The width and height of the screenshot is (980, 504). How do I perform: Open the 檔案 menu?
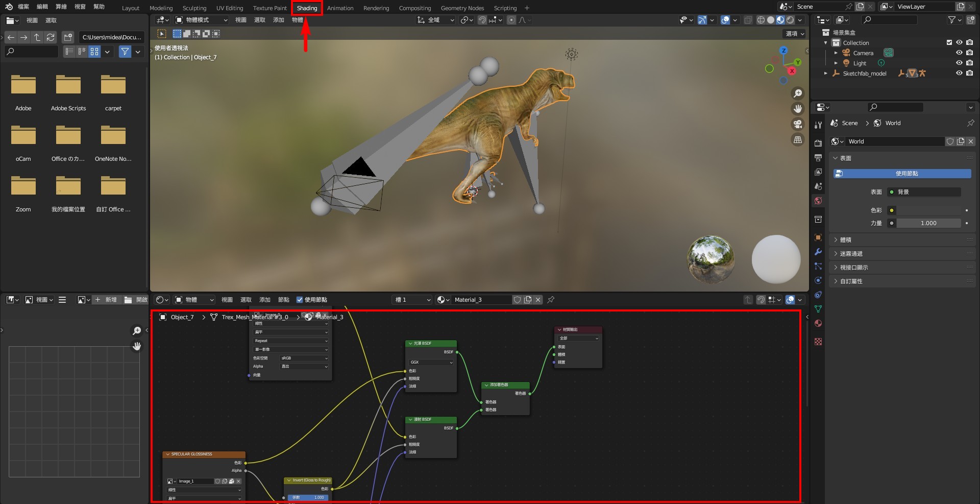click(23, 7)
